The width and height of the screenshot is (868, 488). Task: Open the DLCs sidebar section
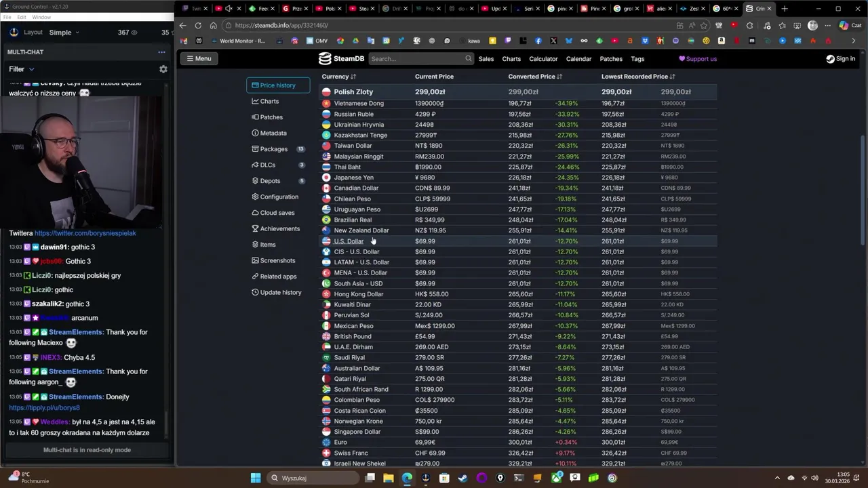[278, 165]
